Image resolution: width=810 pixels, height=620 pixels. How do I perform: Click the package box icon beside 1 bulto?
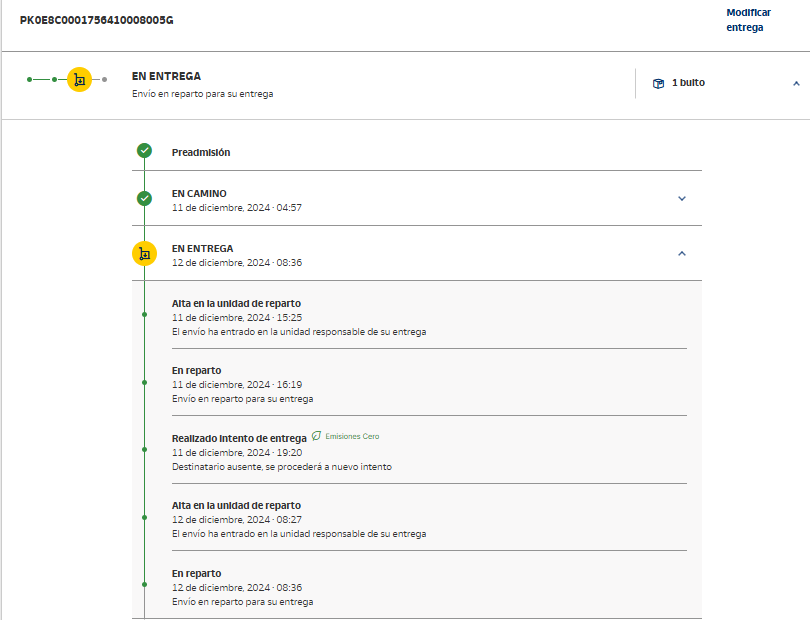click(x=658, y=83)
